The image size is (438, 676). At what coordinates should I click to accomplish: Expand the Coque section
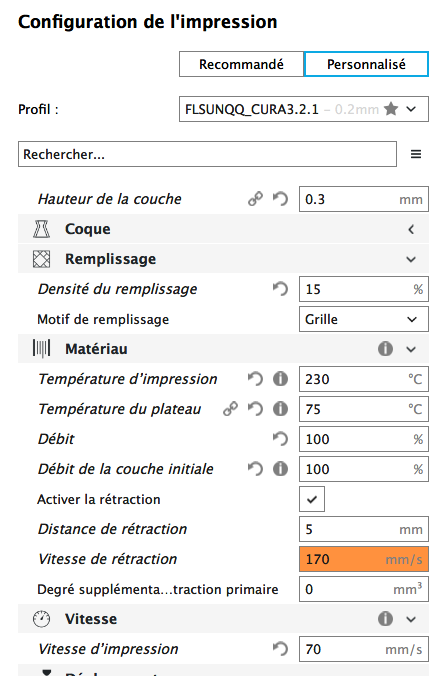(x=223, y=229)
